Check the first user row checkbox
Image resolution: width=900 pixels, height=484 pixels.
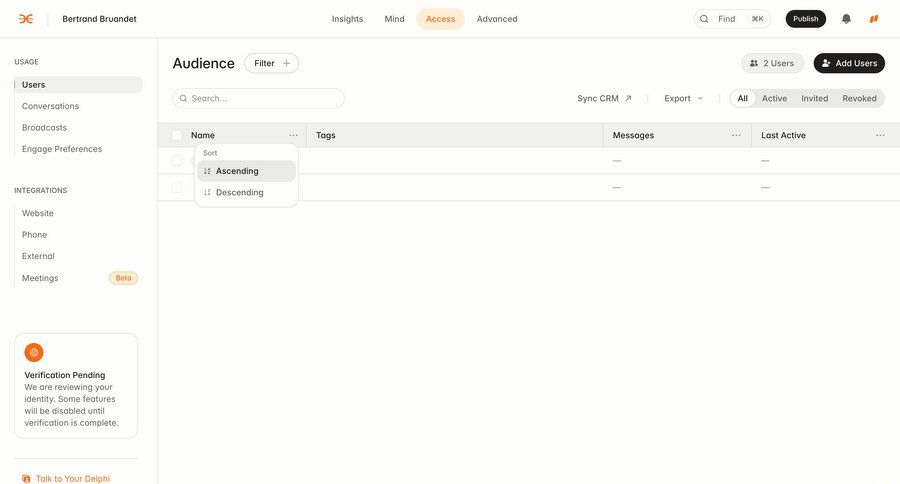pos(177,160)
